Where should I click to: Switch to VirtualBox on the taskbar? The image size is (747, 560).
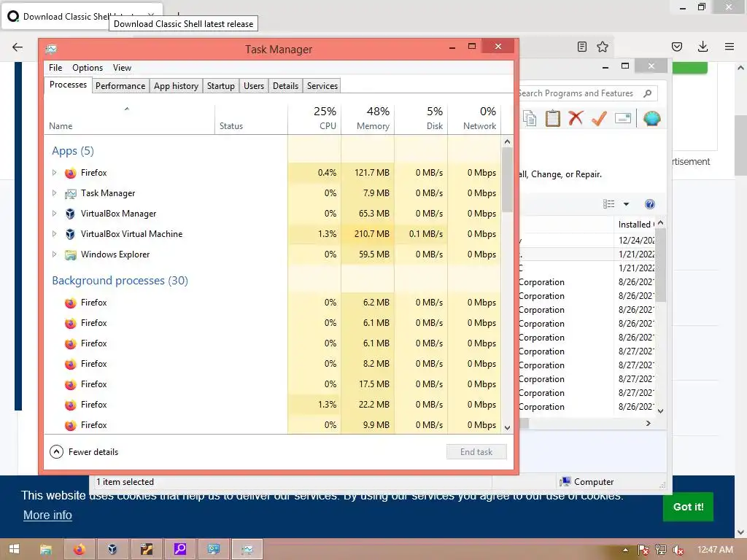pyautogui.click(x=112, y=549)
